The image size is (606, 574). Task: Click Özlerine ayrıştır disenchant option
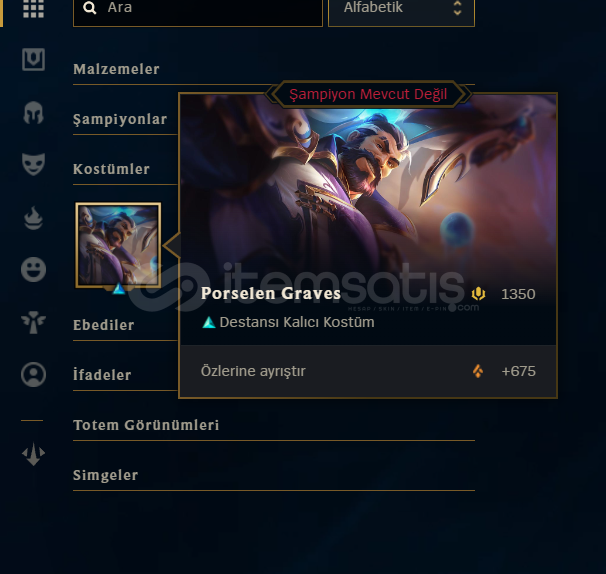pyautogui.click(x=368, y=371)
